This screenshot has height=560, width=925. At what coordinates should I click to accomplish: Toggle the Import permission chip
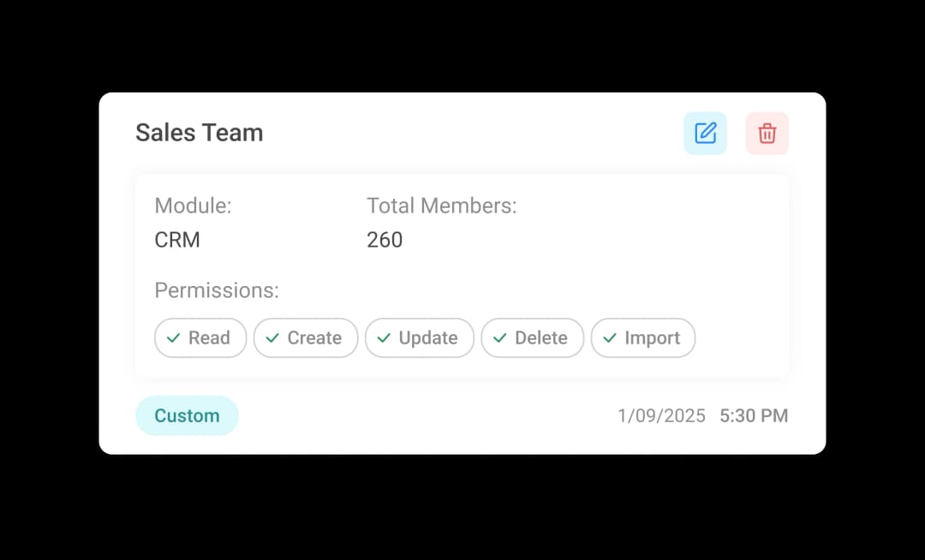pos(643,337)
